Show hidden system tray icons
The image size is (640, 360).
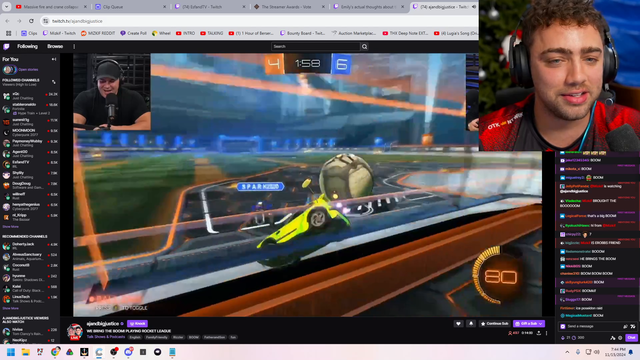pos(567,352)
